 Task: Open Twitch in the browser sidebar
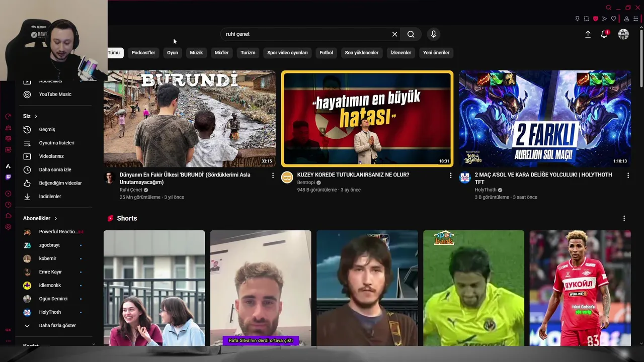pos(8,177)
